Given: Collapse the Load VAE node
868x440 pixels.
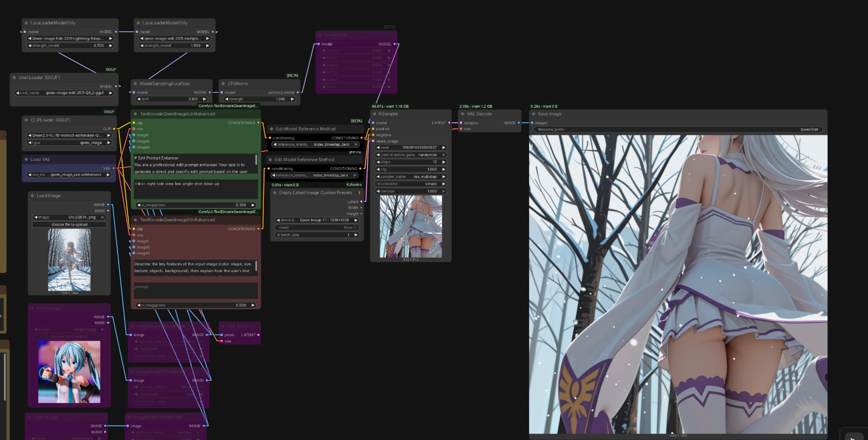Looking at the screenshot, I should coord(26,159).
